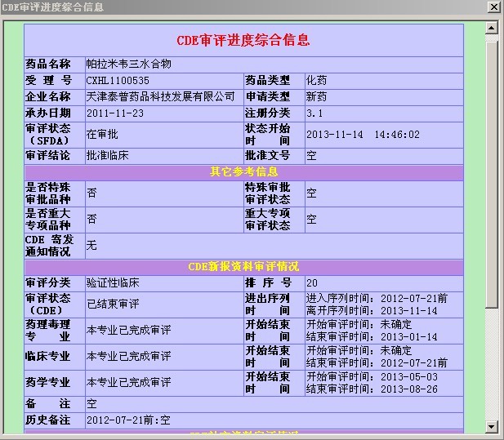Click the status start time 2013-11-14 14:46:02
504x440 pixels.
(x=363, y=135)
